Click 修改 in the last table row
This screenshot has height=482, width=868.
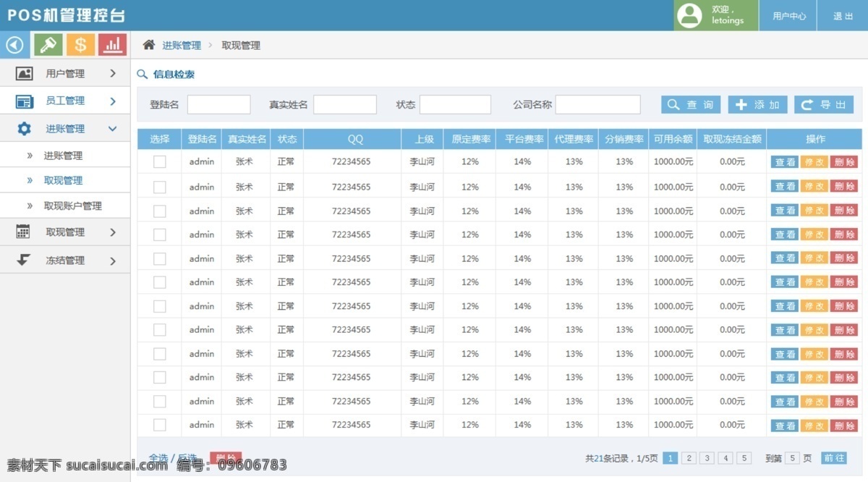tap(814, 426)
